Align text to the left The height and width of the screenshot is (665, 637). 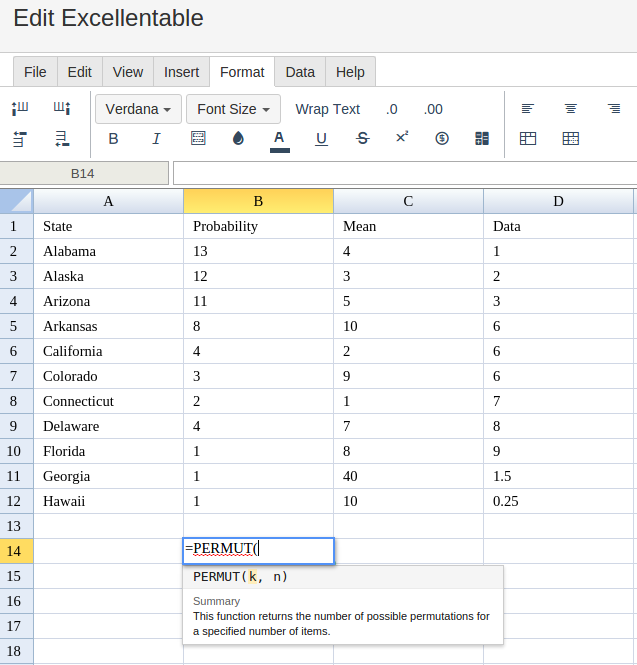(528, 109)
